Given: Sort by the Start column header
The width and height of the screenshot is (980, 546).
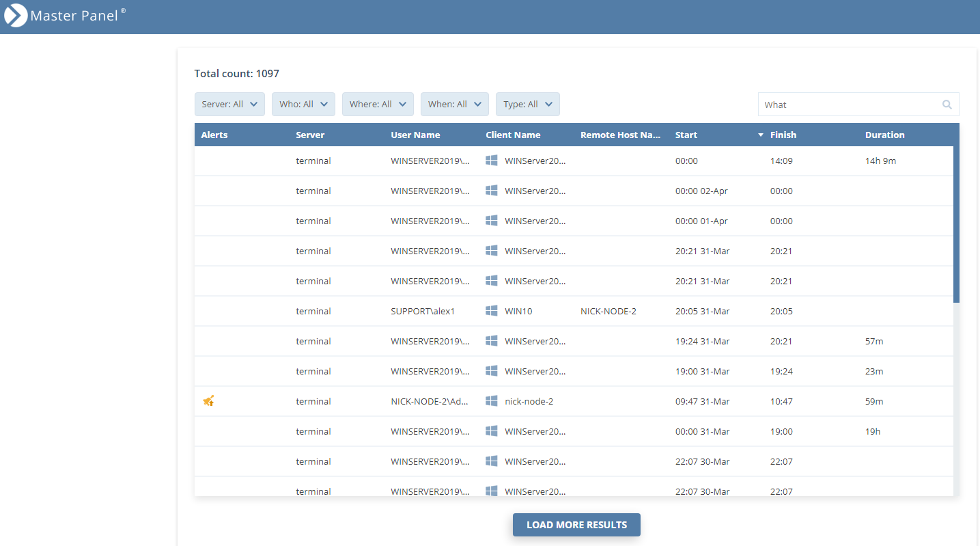Looking at the screenshot, I should coord(686,135).
